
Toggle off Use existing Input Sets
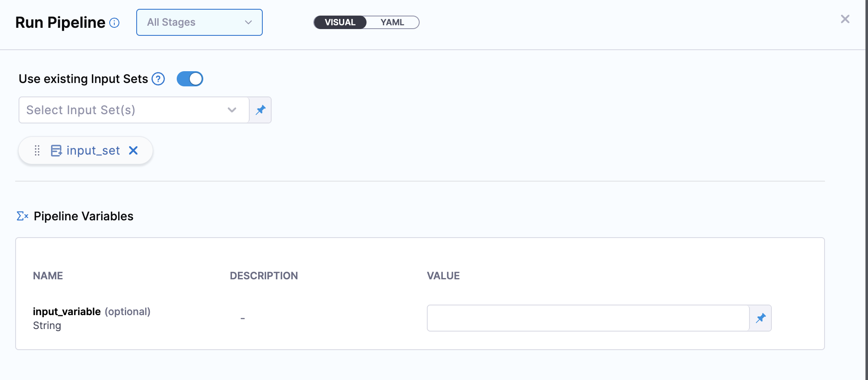coord(190,79)
